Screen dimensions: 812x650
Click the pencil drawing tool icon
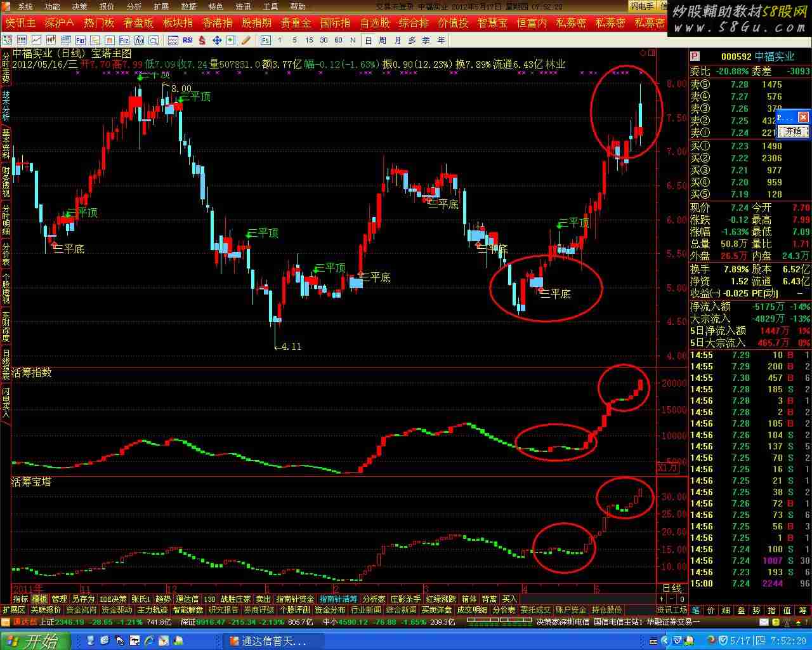pyautogui.click(x=246, y=40)
